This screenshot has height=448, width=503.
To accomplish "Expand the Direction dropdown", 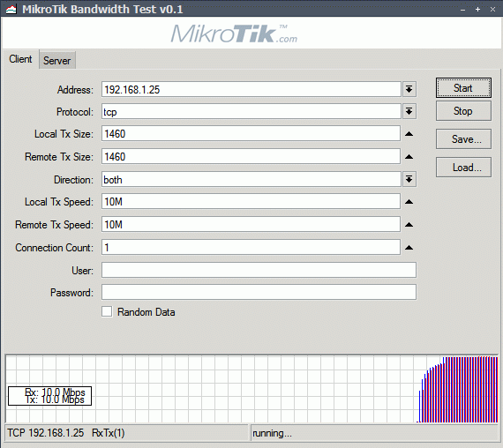I will click(409, 179).
